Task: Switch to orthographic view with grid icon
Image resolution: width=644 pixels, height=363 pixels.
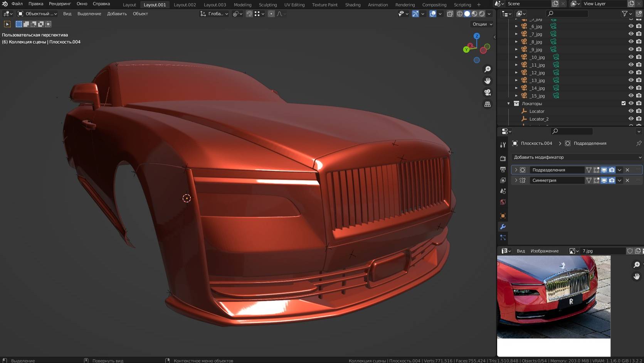Action: (488, 104)
